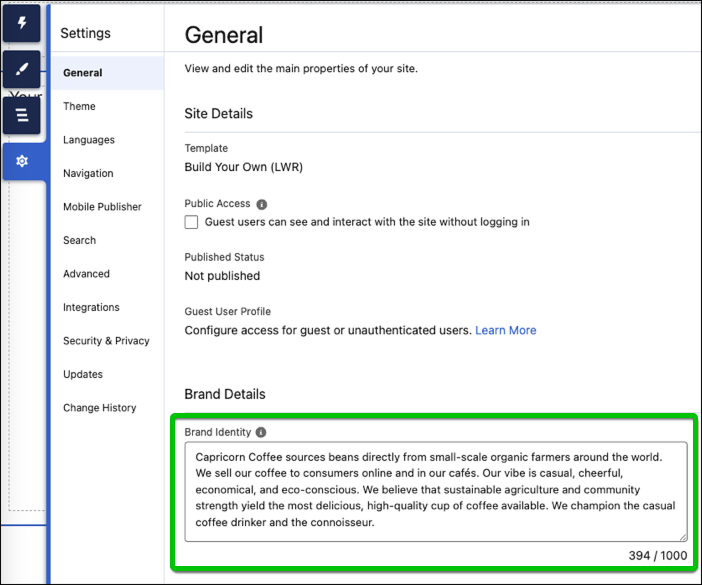The image size is (702, 585).
Task: Click the Build Your Own (LWR) value
Action: [x=244, y=167]
